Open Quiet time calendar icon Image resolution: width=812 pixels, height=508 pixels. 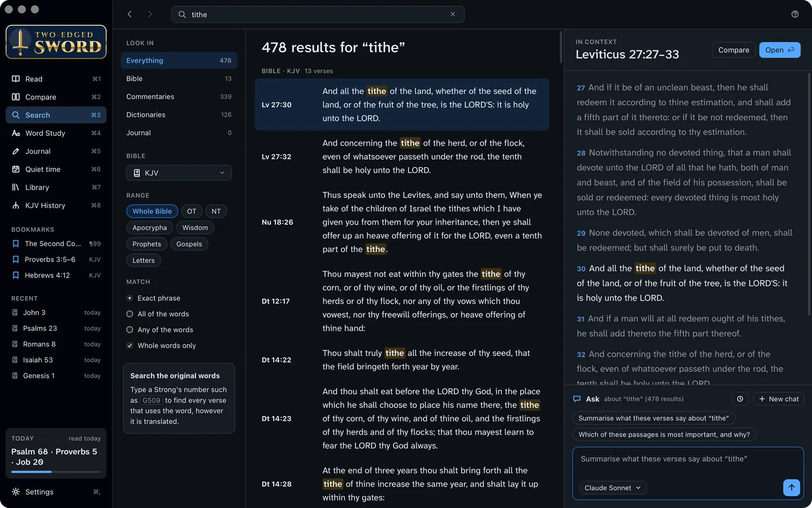click(16, 169)
